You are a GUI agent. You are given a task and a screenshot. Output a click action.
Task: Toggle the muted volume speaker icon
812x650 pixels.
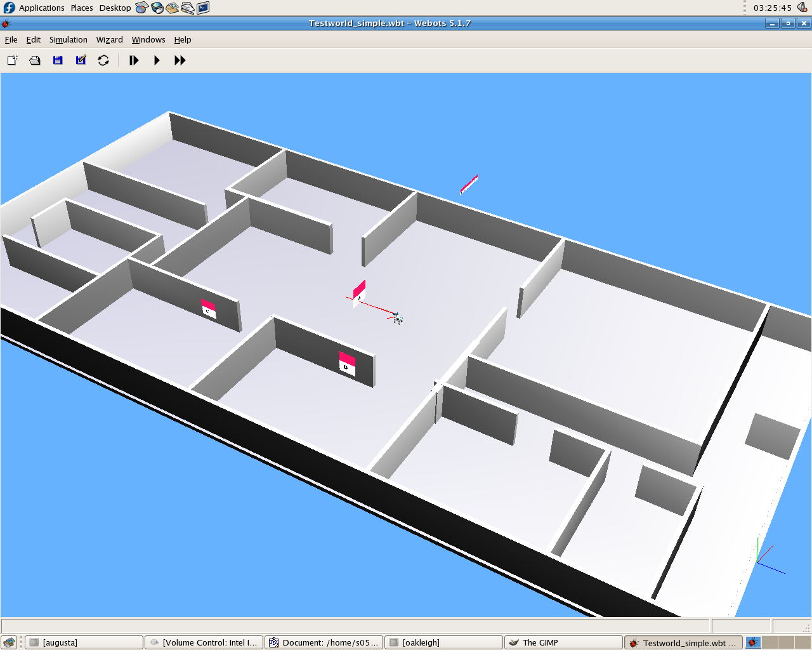click(802, 8)
